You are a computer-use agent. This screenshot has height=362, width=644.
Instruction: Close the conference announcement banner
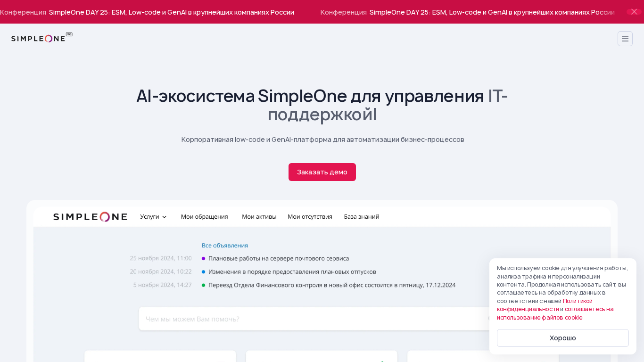[634, 12]
